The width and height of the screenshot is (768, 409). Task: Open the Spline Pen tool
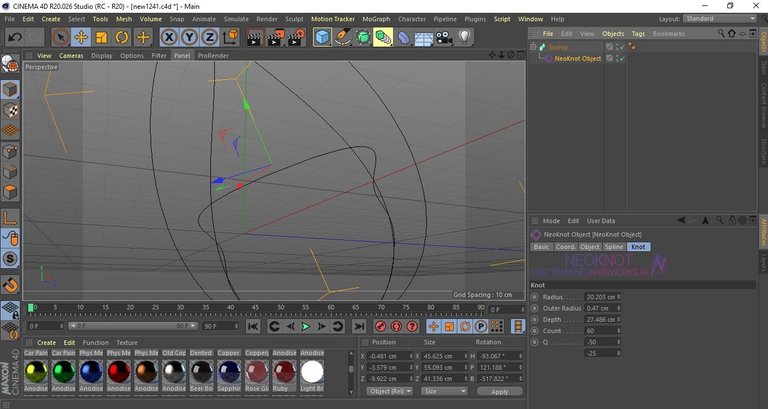342,37
